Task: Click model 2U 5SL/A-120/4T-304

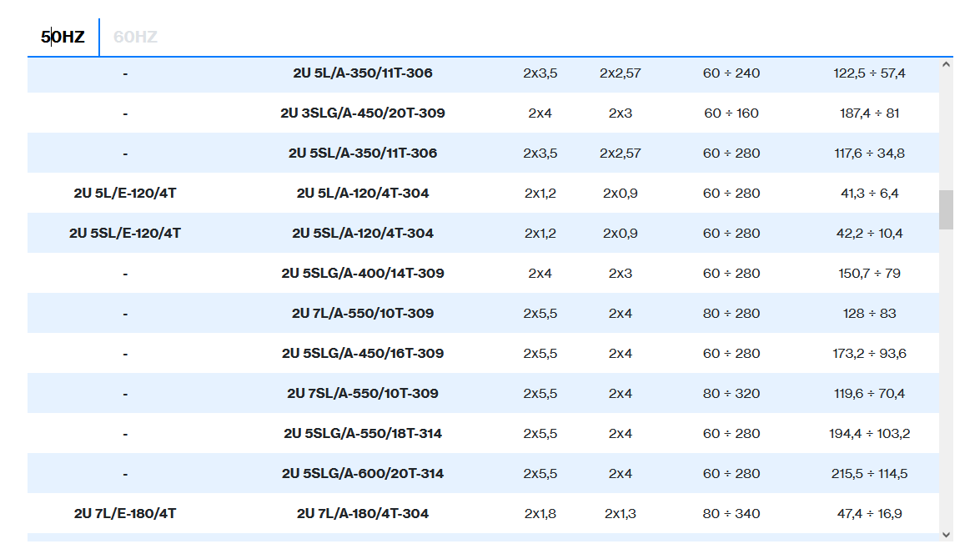Action: point(362,233)
